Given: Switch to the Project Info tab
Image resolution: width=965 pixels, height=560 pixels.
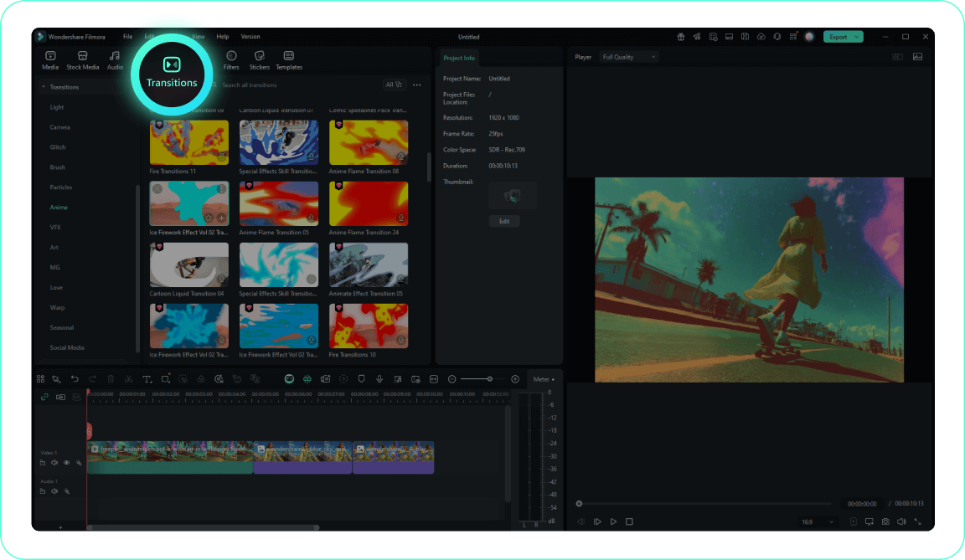Looking at the screenshot, I should [x=459, y=58].
